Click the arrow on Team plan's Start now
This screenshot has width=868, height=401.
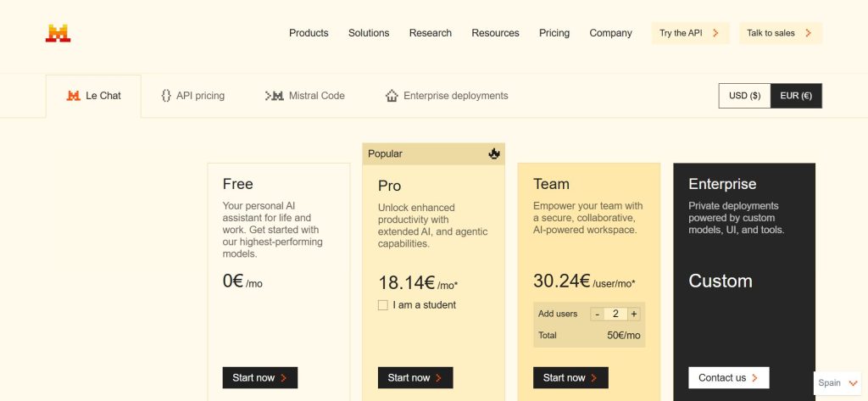click(x=594, y=378)
